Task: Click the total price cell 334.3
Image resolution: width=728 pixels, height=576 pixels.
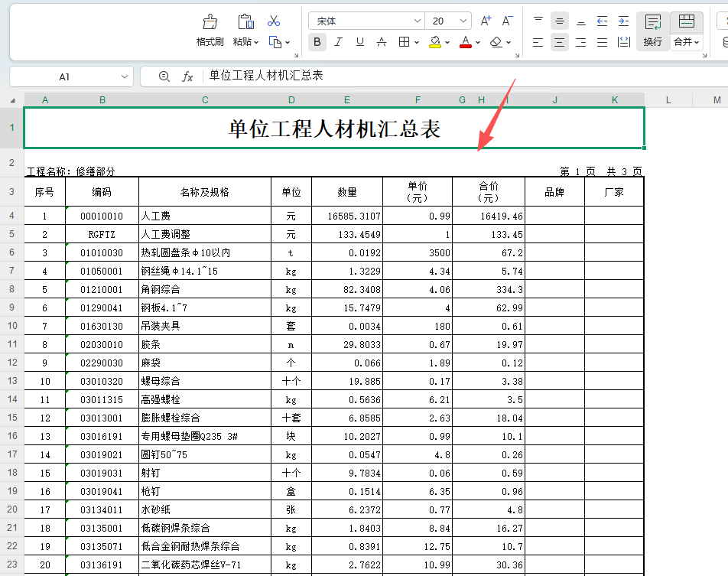Action: pyautogui.click(x=489, y=289)
